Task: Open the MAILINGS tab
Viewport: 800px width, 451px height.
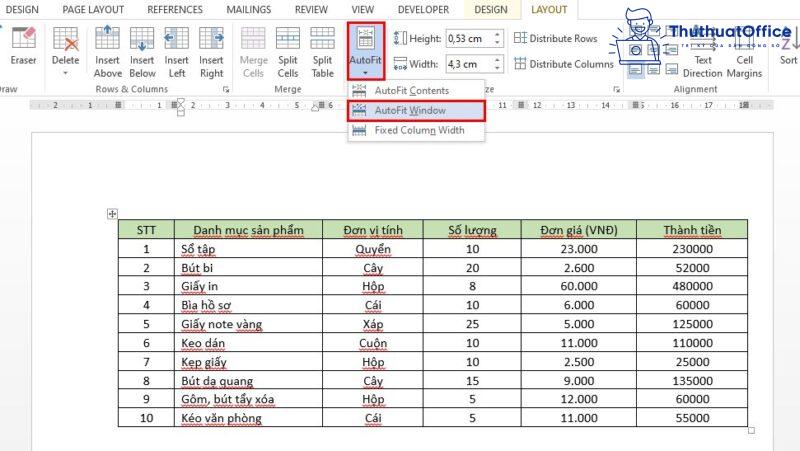Action: 249,10
